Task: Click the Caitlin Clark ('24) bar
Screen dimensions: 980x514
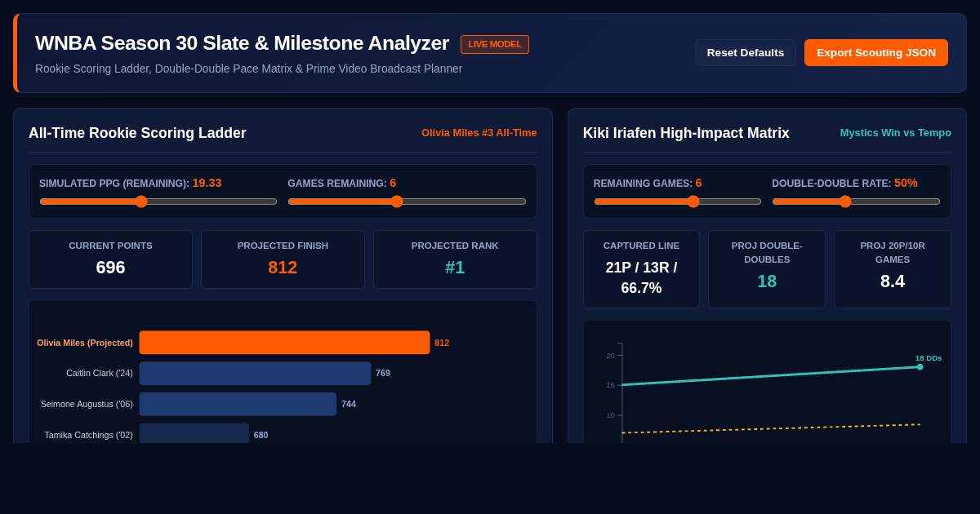Action: 255,373
